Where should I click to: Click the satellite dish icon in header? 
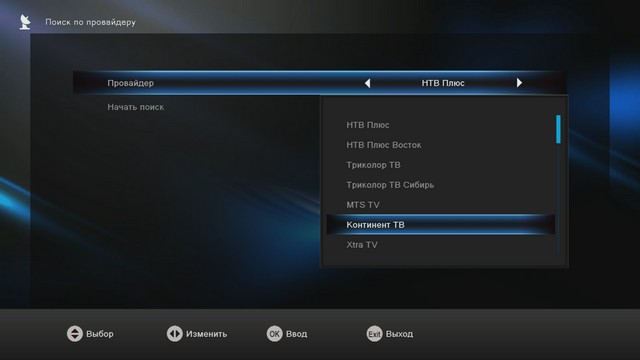[25, 22]
